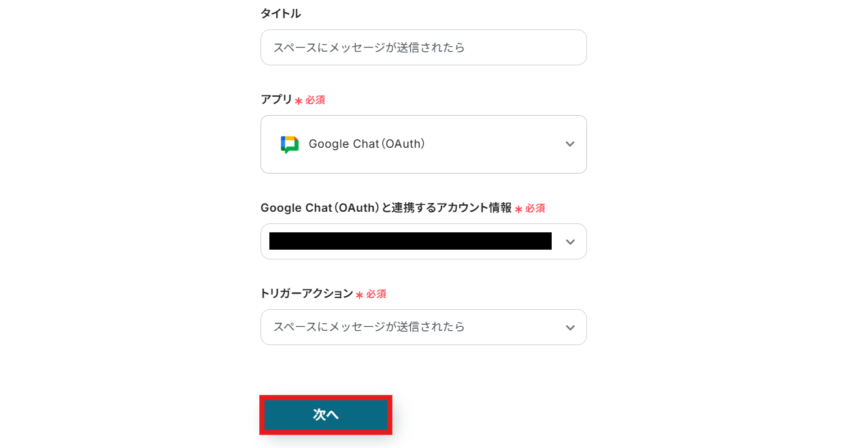Select the Google Chat (OAuth) app text

coord(367,144)
